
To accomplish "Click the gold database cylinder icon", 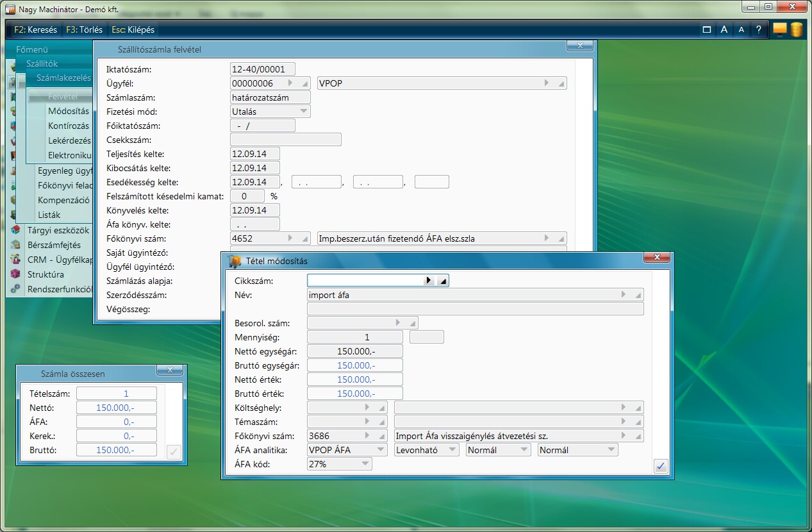I will [796, 29].
